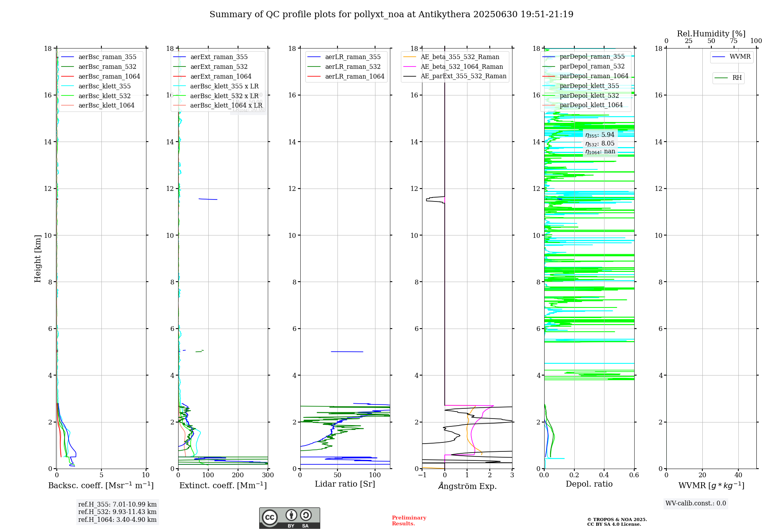Image resolution: width=783 pixels, height=532 pixels.
Task: Click the ref.H_532: 9.93-11.43 km text
Action: coord(117,512)
